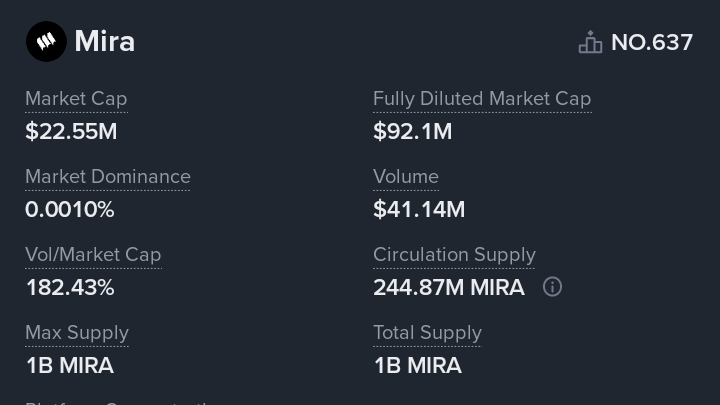Click the Vol/Market Cap label
720x405 pixels.
[x=93, y=255]
